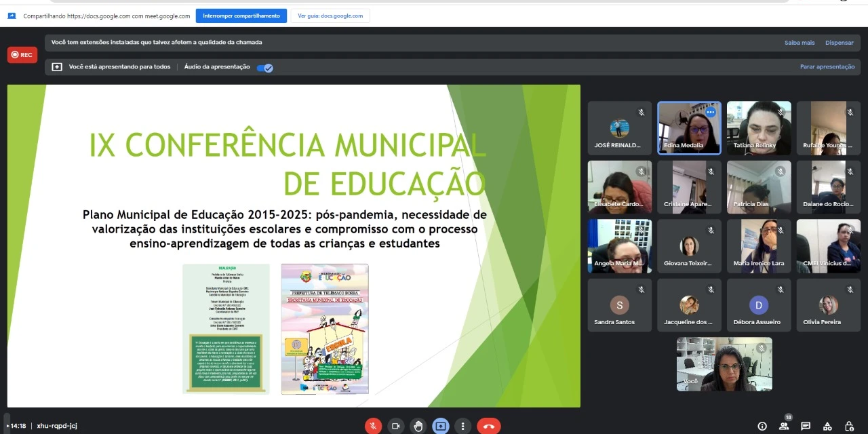868x434 pixels.
Task: Expand the arrow beside the 14:18 clock
Action: (x=8, y=426)
